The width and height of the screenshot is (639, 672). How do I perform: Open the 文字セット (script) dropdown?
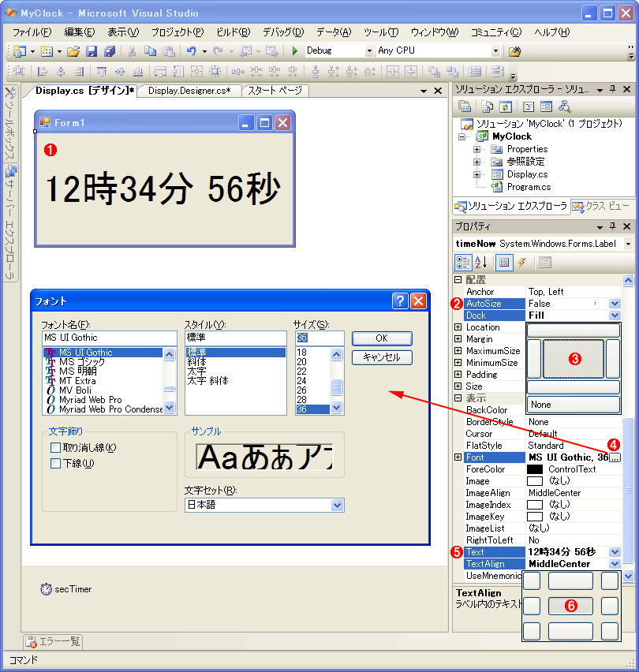pos(338,506)
